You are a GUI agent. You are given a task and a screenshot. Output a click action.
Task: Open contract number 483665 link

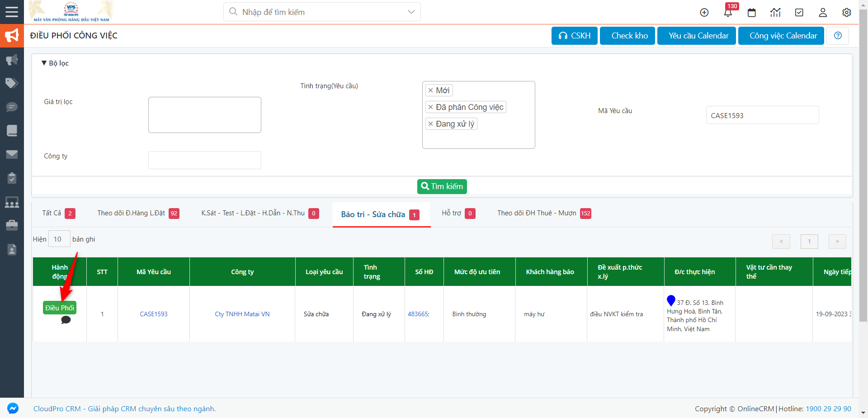click(419, 314)
